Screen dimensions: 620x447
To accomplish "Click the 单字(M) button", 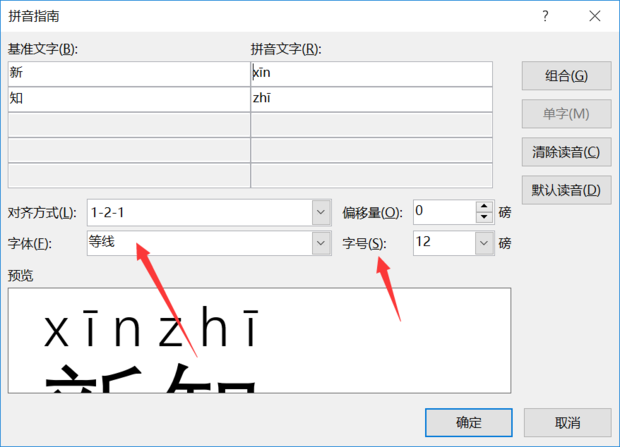I will coord(566,114).
